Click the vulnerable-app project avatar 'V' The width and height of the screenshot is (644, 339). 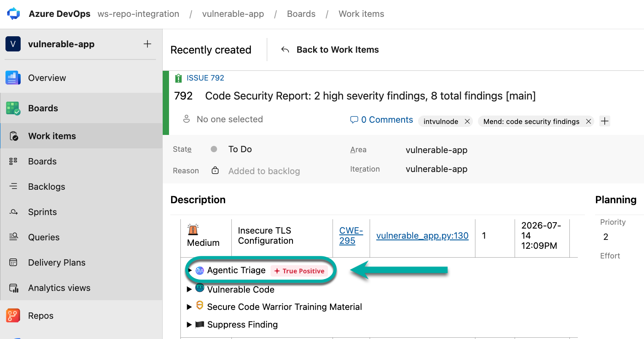coord(13,44)
